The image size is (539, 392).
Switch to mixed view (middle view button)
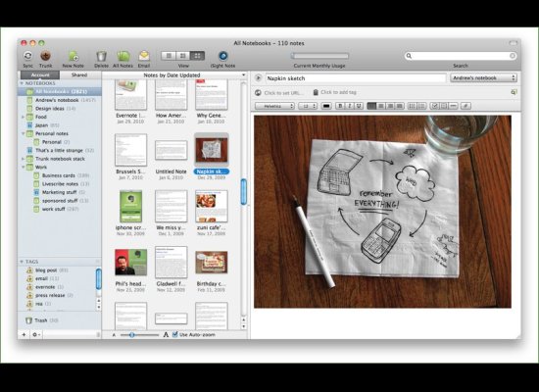click(183, 56)
